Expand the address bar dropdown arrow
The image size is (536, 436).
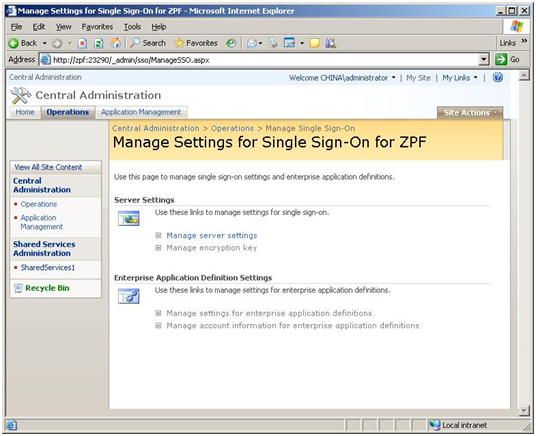click(484, 60)
